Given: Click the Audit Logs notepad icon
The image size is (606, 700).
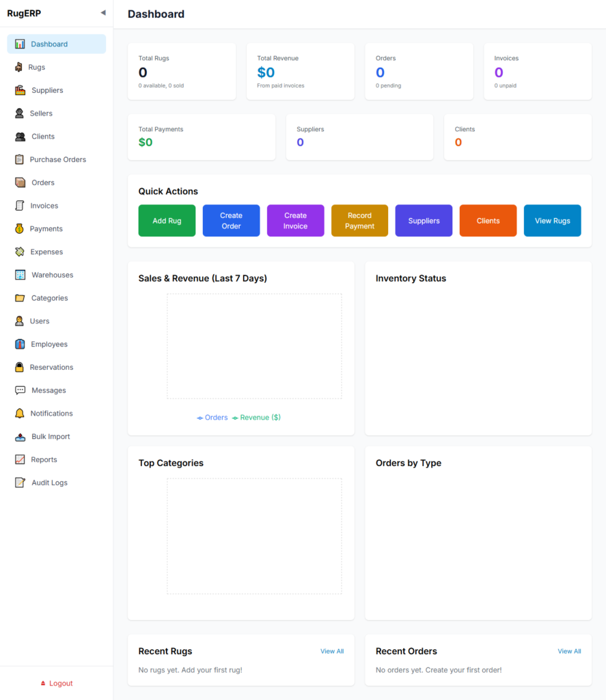Looking at the screenshot, I should pyautogui.click(x=20, y=483).
